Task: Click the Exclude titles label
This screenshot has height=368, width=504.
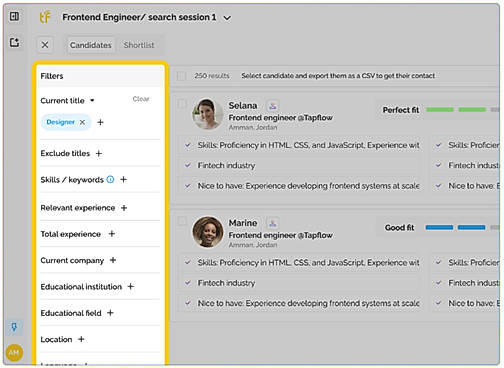Action: coord(65,153)
